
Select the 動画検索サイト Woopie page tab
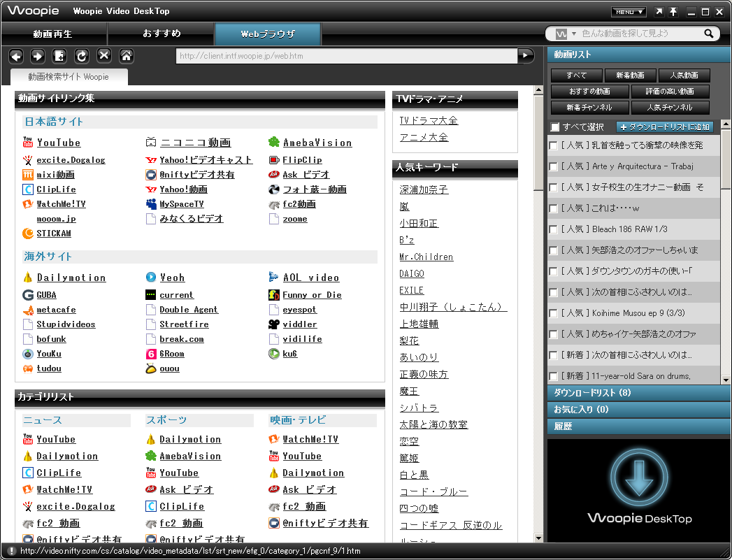point(69,77)
